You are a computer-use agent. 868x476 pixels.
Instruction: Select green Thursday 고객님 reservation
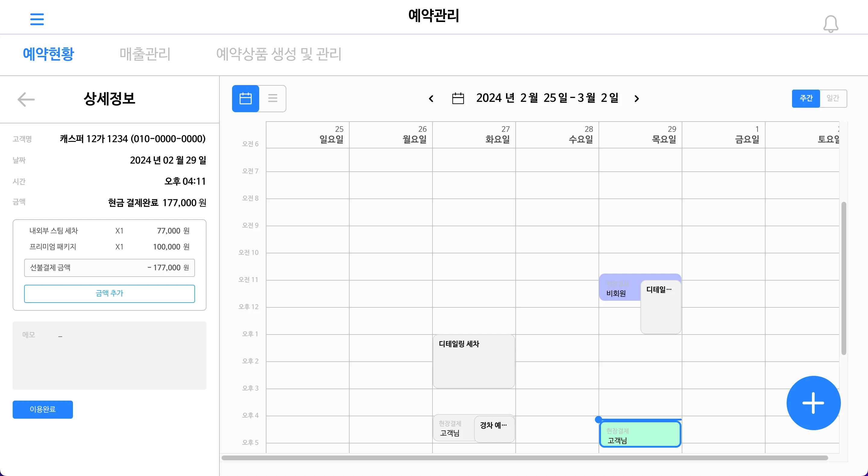640,434
